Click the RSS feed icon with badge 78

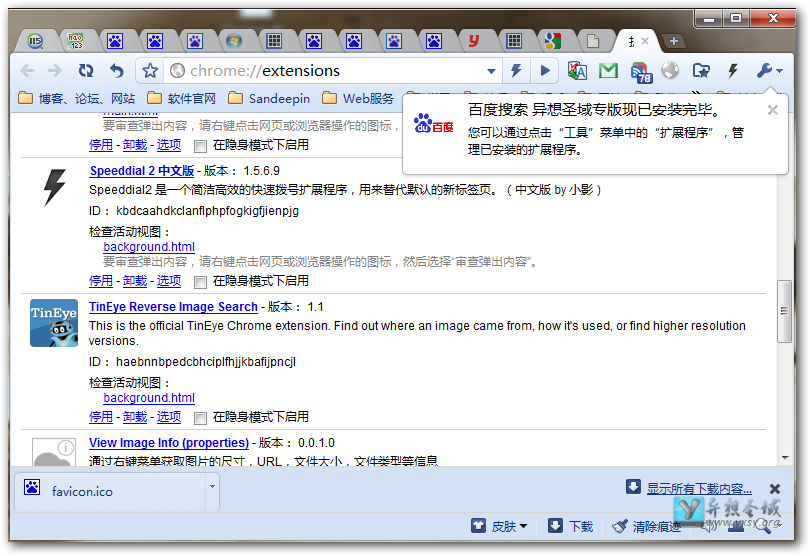pos(640,71)
